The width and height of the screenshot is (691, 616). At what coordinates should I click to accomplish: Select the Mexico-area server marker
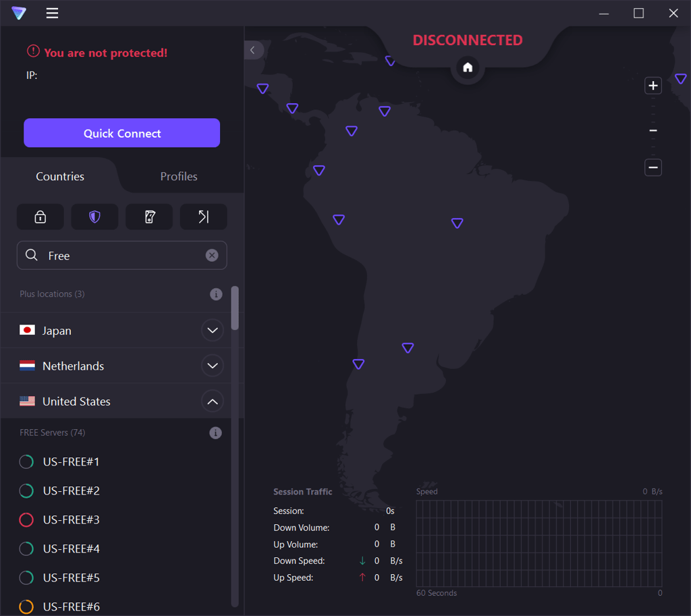tap(262, 88)
